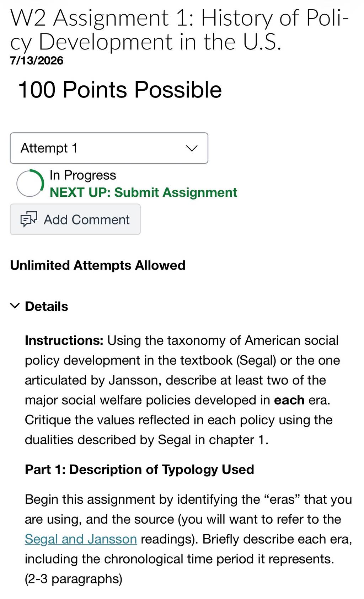The image size is (364, 599).
Task: Click the Details heading label
Action: [x=46, y=306]
